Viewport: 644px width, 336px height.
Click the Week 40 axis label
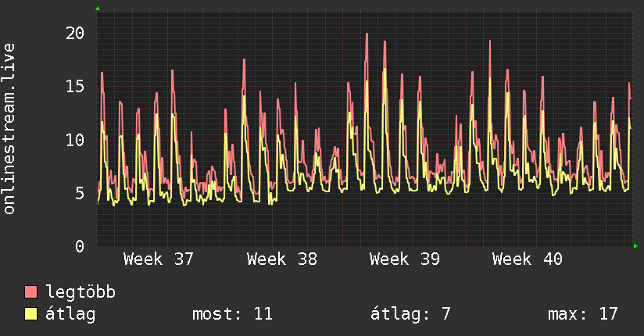528,259
